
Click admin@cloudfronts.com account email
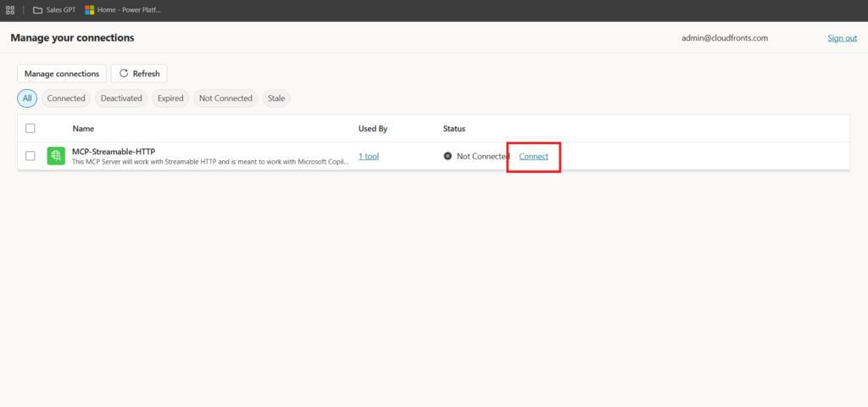[725, 37]
